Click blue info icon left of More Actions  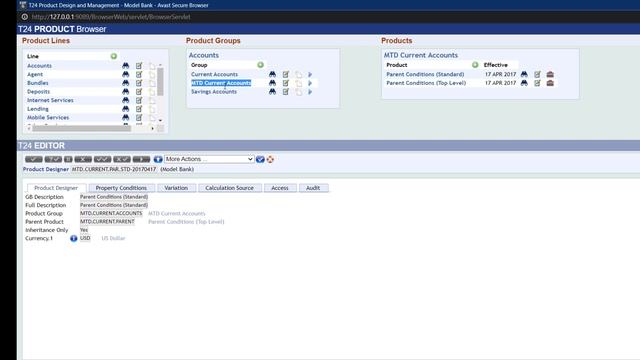158,159
